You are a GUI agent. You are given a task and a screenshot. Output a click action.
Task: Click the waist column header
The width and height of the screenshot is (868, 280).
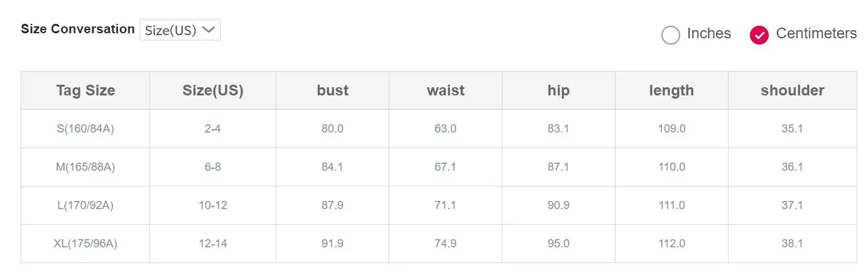pyautogui.click(x=445, y=90)
